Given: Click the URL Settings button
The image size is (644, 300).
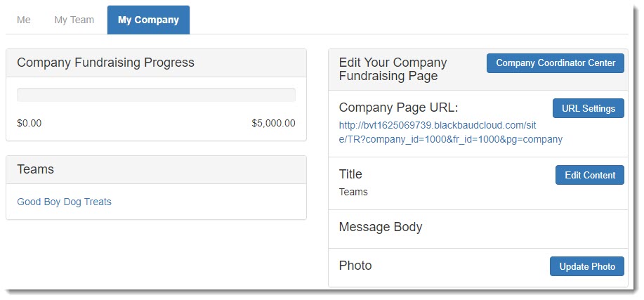Looking at the screenshot, I should 588,108.
